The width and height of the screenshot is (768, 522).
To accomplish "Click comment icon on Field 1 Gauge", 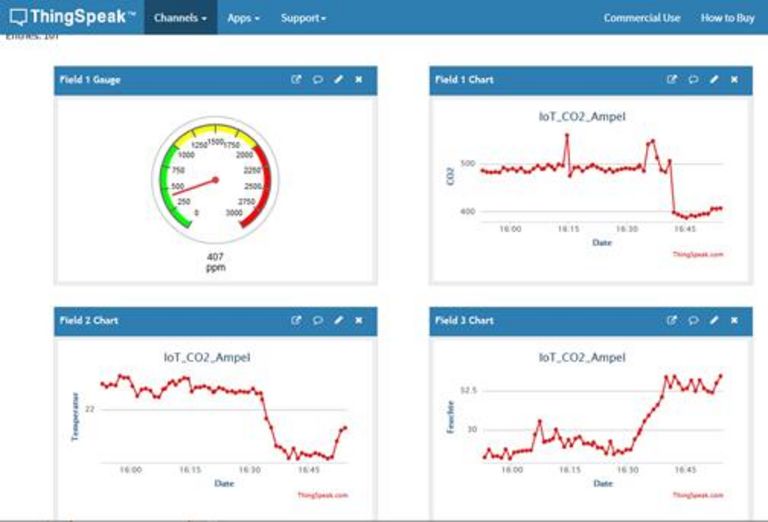I will (x=317, y=80).
